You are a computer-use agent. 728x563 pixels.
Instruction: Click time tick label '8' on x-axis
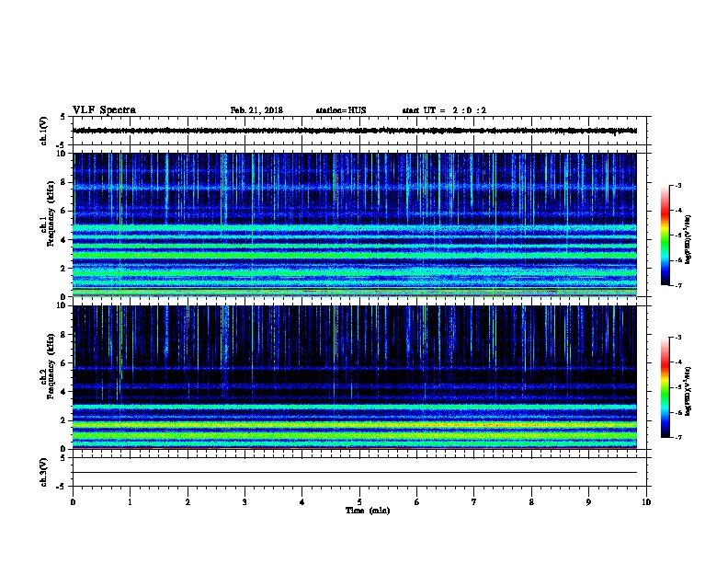coord(531,502)
